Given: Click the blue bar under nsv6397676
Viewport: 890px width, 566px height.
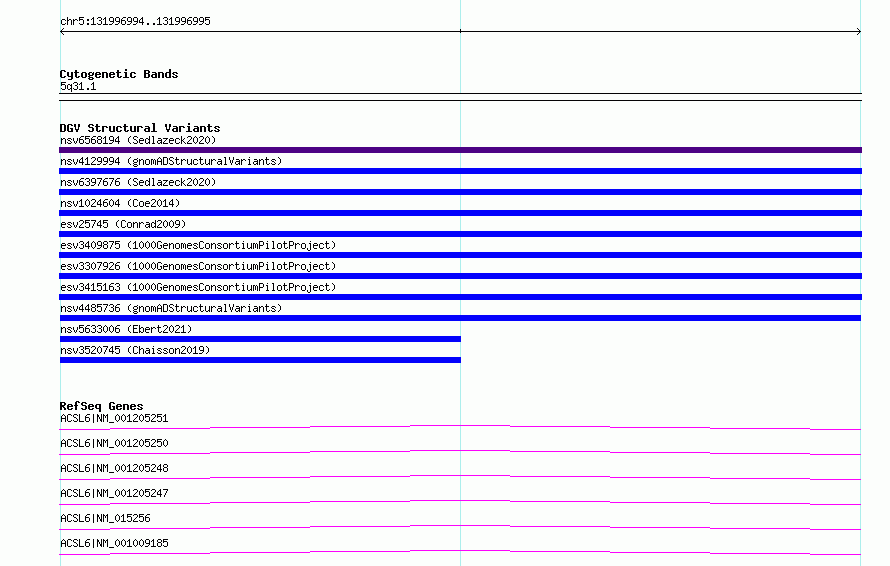Looking at the screenshot, I should pos(460,192).
